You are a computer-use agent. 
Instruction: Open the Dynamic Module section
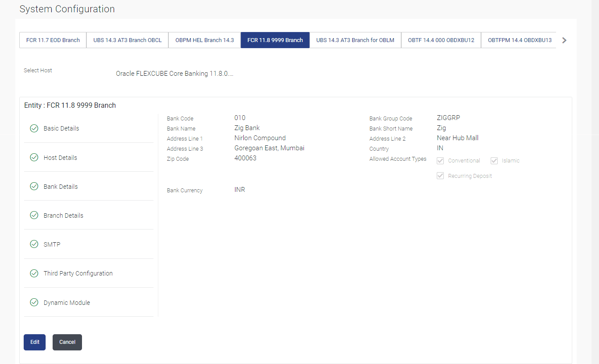[89, 302]
